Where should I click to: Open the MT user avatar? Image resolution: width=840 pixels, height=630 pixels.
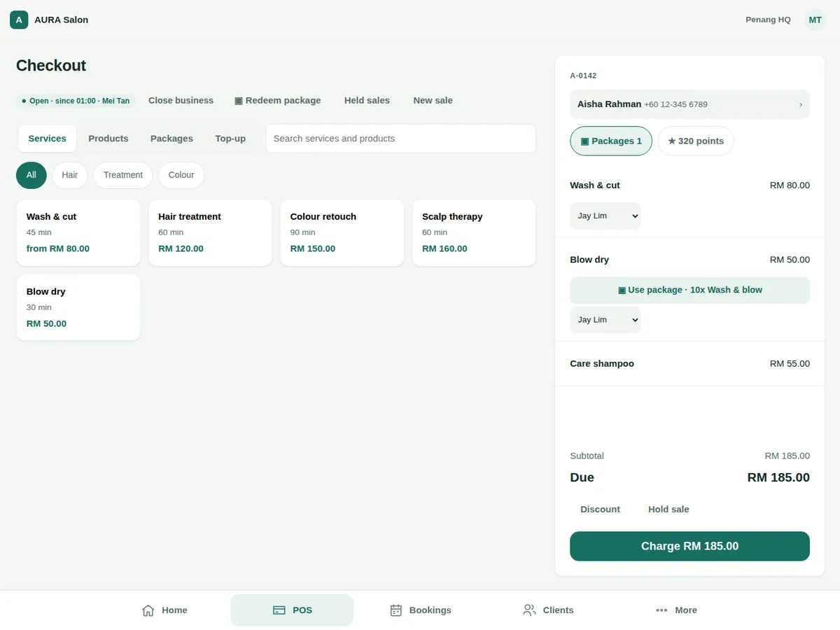(x=815, y=20)
